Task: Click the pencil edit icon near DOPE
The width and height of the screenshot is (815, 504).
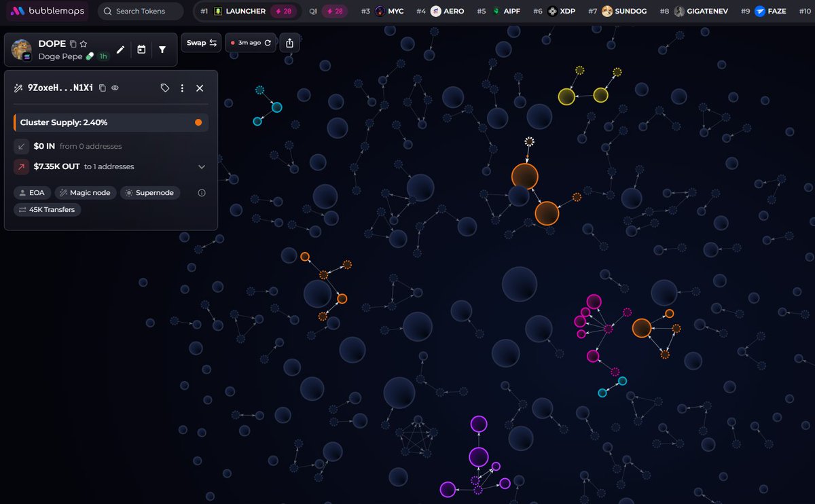Action: pyautogui.click(x=120, y=50)
